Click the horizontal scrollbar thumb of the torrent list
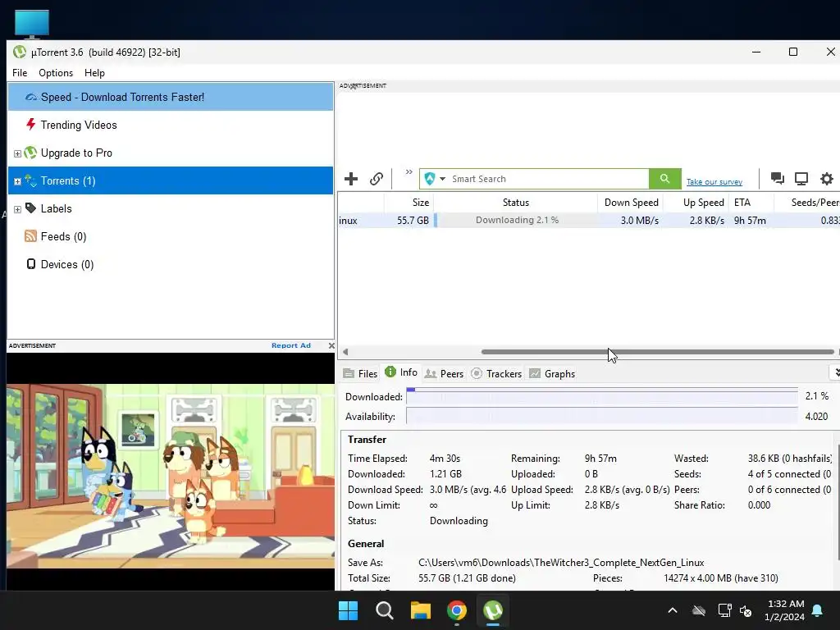 click(657, 352)
